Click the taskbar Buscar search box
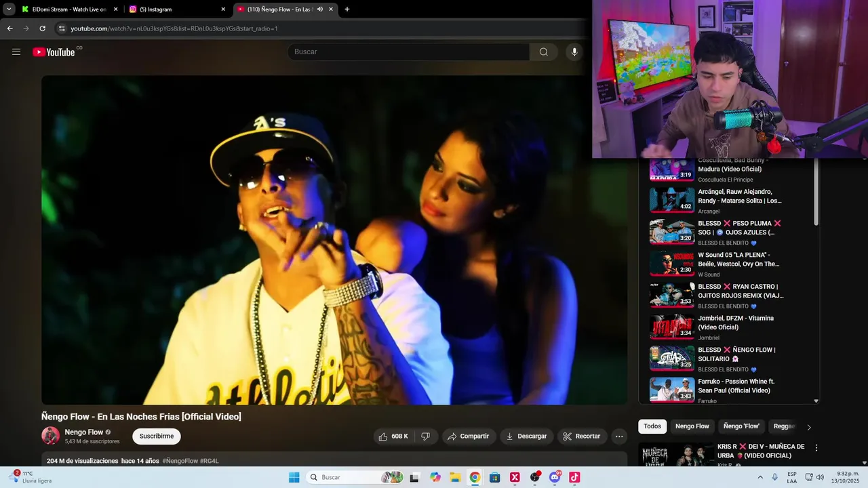 click(x=355, y=477)
